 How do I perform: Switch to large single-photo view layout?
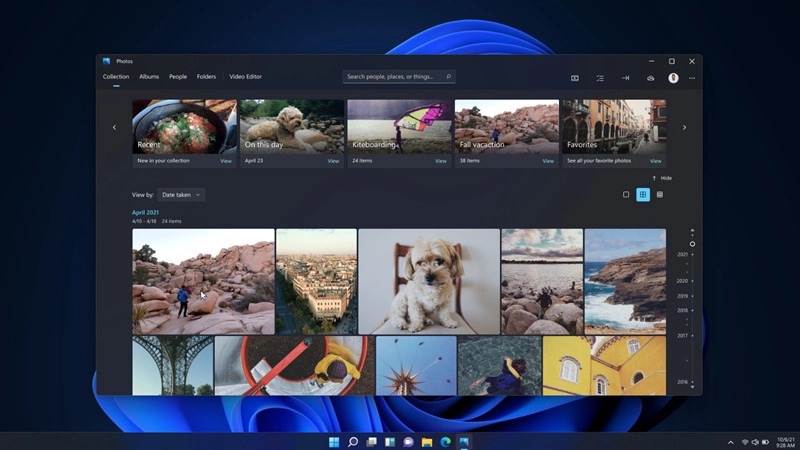[626, 194]
